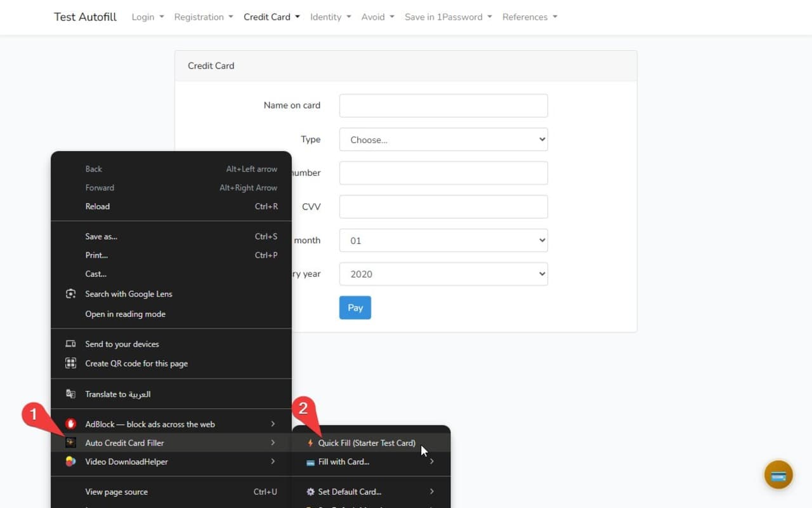Click the gear icon beside Set Default Card
The image size is (812, 508).
click(x=310, y=491)
